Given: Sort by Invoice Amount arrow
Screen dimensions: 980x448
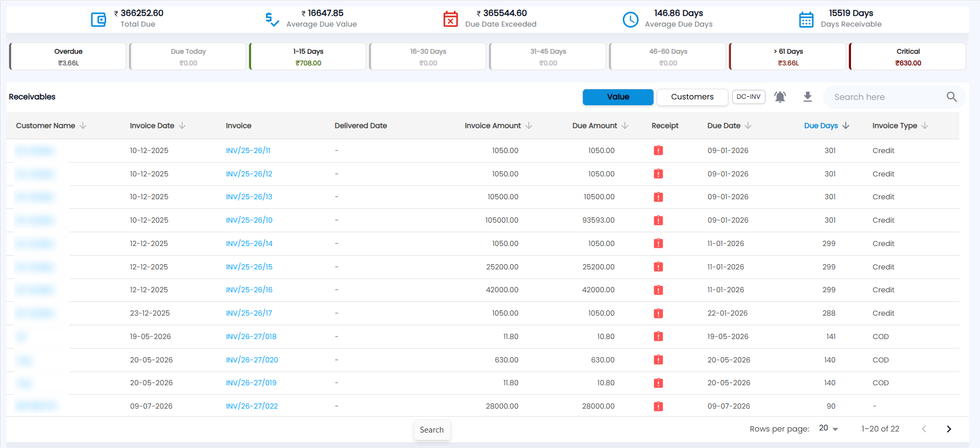Looking at the screenshot, I should (x=529, y=125).
